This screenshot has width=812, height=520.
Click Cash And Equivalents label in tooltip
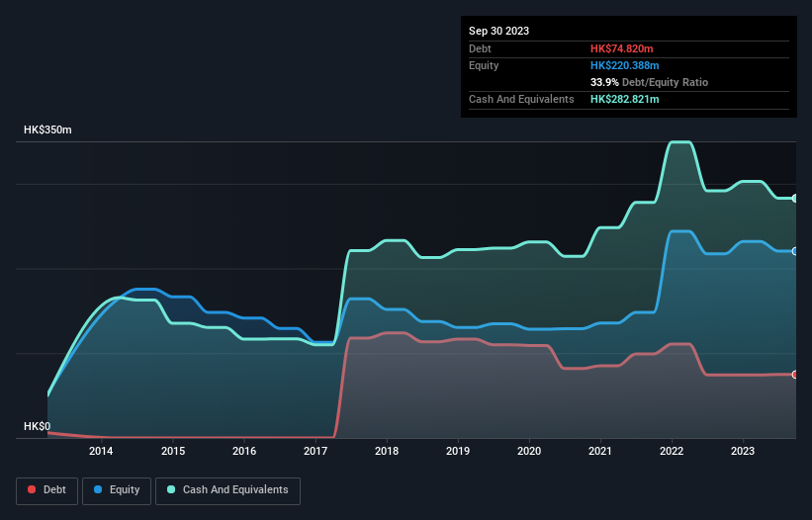tap(521, 99)
